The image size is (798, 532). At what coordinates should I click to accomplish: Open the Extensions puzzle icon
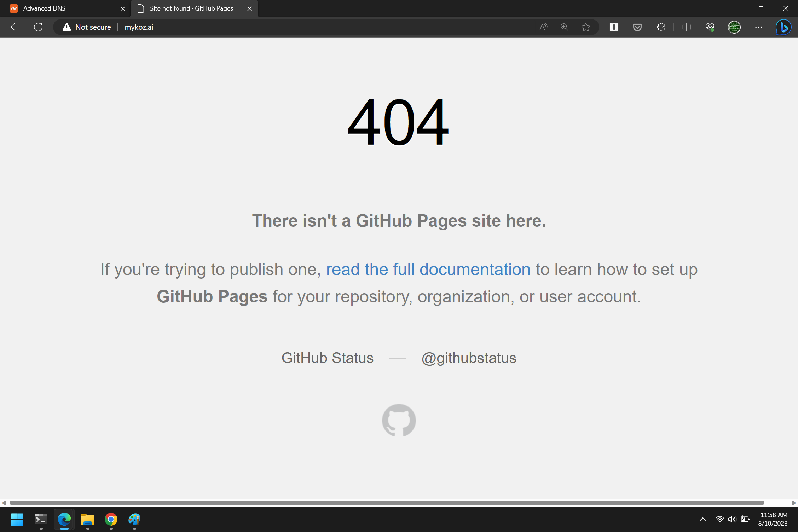point(661,27)
